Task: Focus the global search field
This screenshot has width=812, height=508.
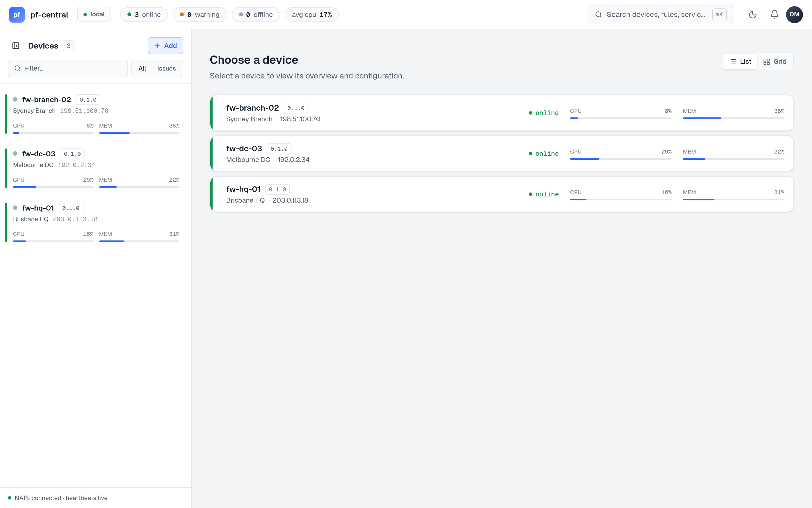Action: click(x=660, y=14)
